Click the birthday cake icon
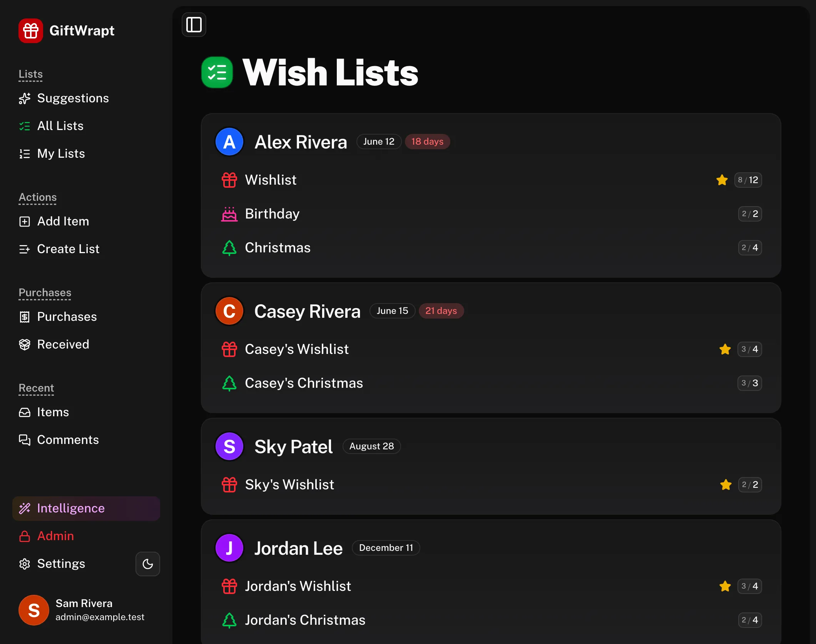The height and width of the screenshot is (644, 816). (229, 214)
